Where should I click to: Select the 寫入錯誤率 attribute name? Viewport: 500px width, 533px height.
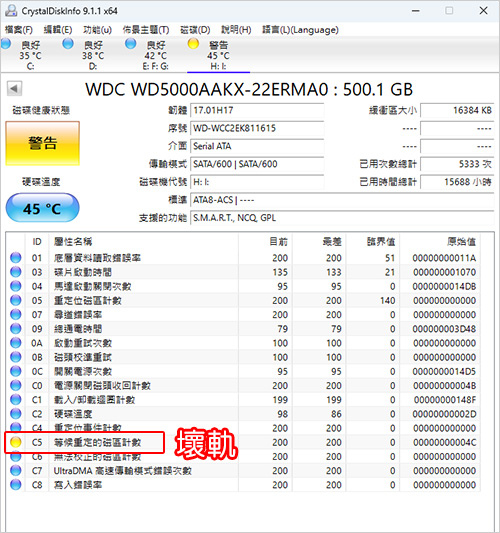78,485
